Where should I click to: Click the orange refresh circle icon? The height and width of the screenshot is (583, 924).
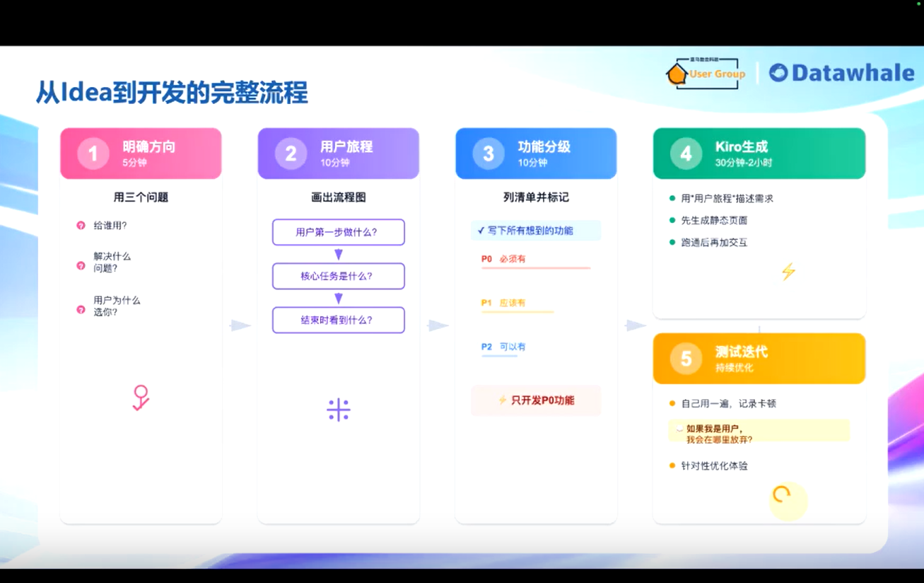tap(782, 495)
